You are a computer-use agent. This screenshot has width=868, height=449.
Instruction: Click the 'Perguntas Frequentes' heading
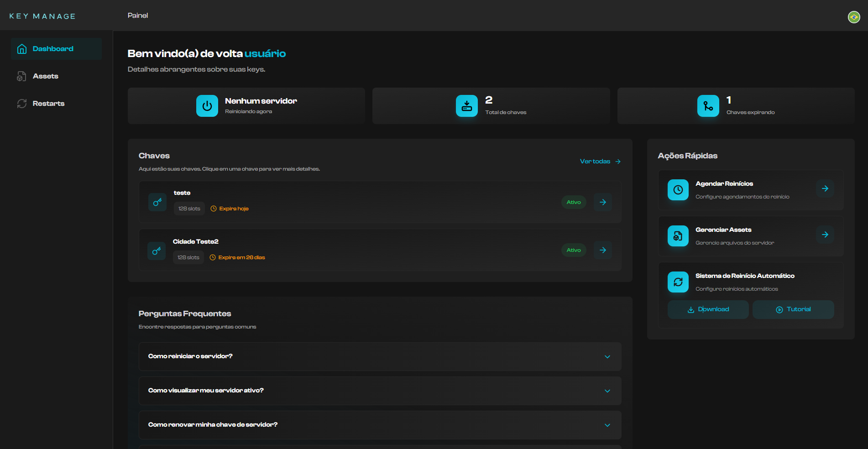185,314
